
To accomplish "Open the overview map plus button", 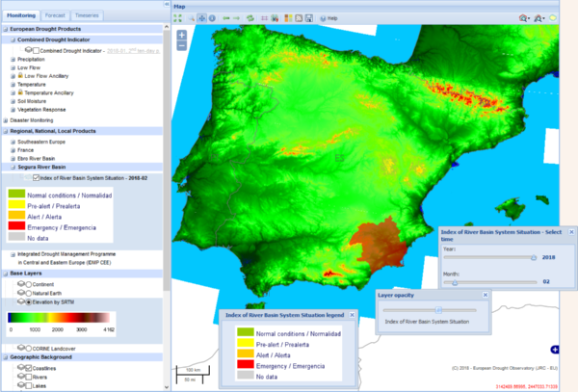I will coord(555,350).
